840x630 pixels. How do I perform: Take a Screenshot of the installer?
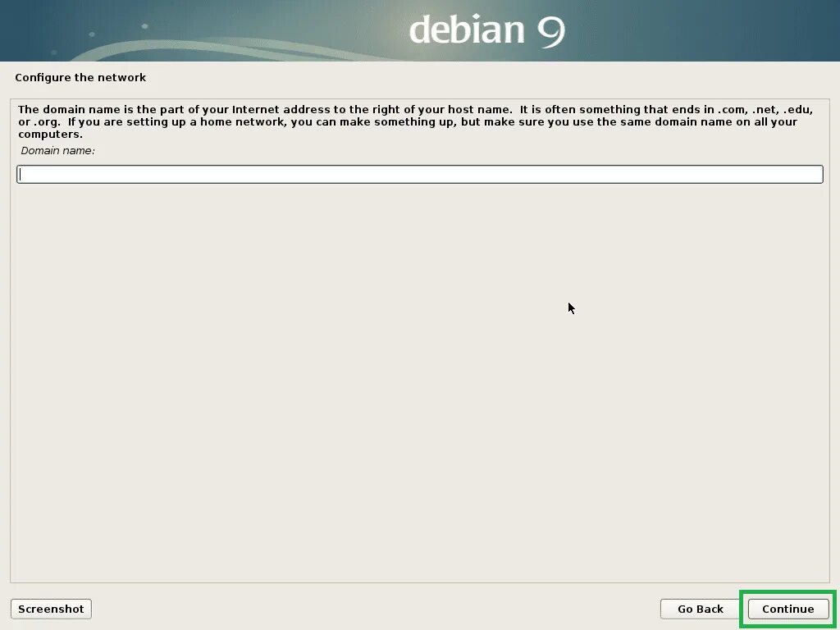[51, 609]
